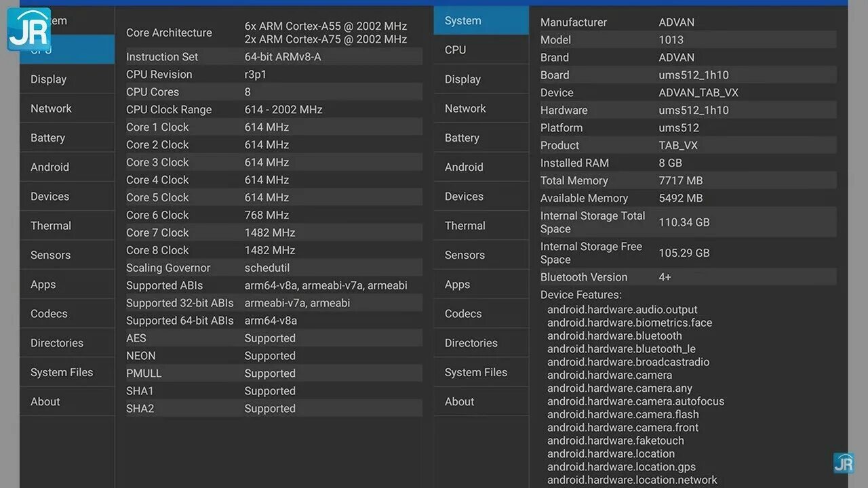
Task: Click the Supported 32-bit ABIs label
Action: (180, 303)
